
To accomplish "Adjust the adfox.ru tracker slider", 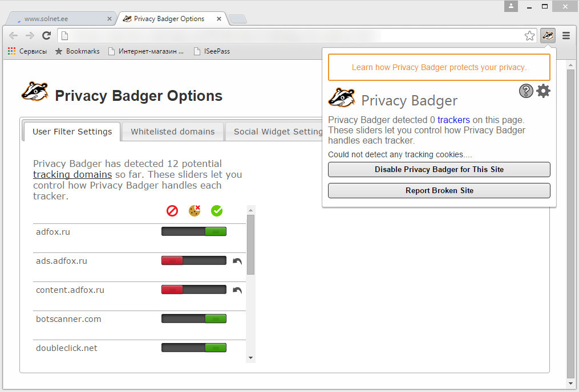I will click(x=194, y=231).
